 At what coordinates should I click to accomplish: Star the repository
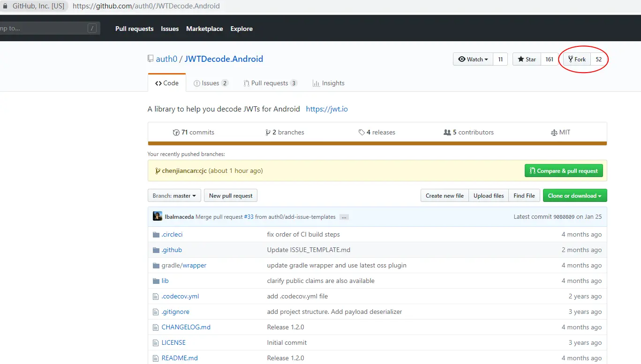(527, 59)
